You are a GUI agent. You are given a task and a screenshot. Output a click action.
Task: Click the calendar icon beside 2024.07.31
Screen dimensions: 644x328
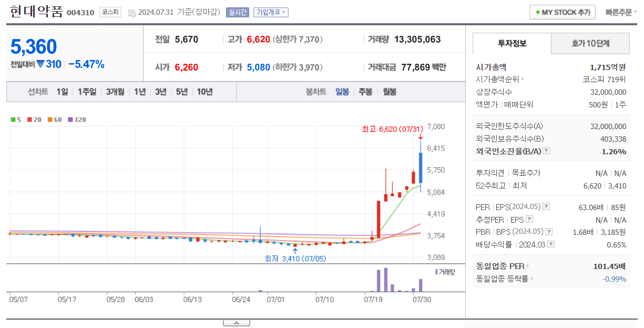tap(131, 13)
